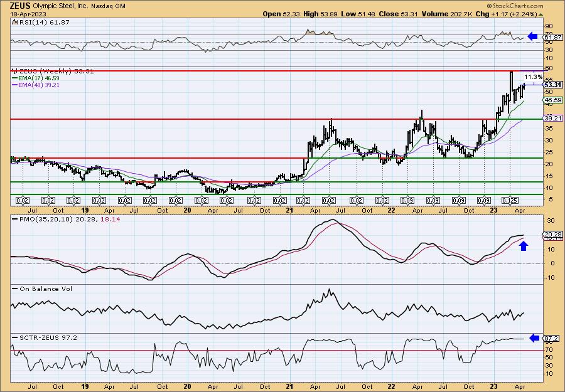
Task: Click the tallest 2023 price spike bar
Action: pyautogui.click(x=510, y=87)
